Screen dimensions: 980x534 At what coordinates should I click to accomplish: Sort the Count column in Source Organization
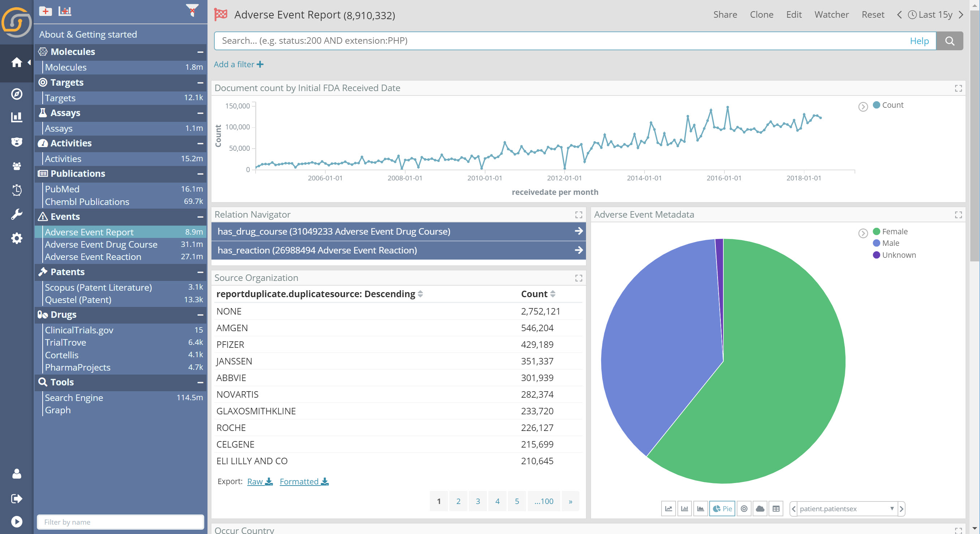[553, 294]
